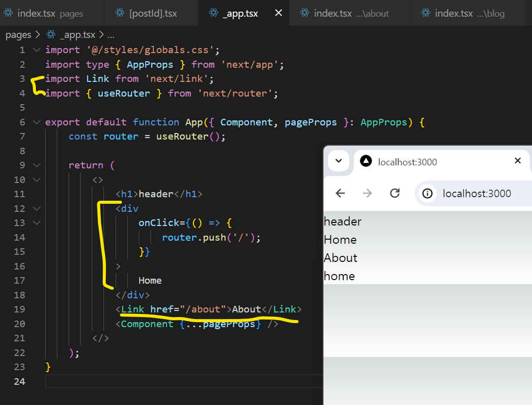Select the localhost:3000 browser tab
This screenshot has width=532, height=405.
pyautogui.click(x=441, y=162)
